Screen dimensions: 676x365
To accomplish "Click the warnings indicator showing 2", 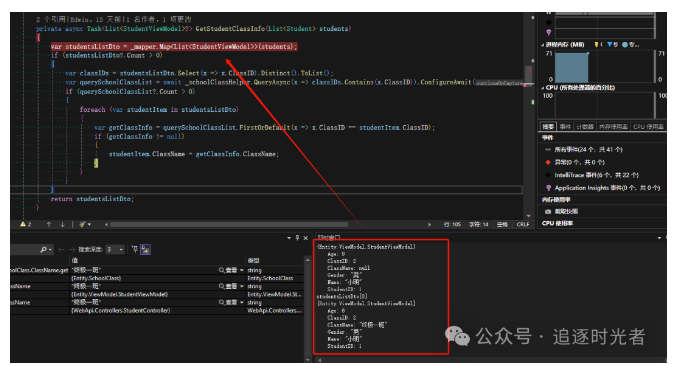I will click(x=26, y=225).
